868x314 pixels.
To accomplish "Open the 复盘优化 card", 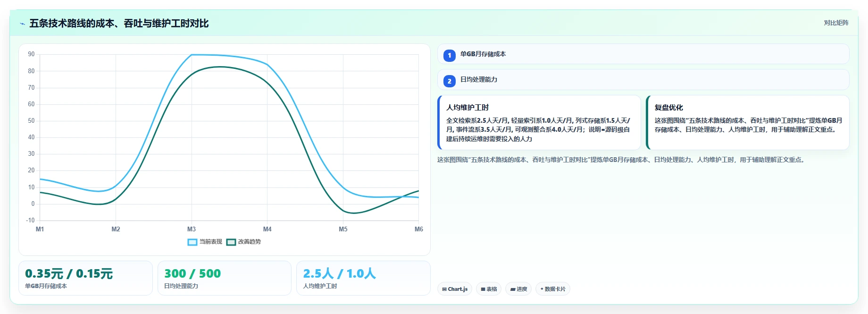I will [x=748, y=123].
